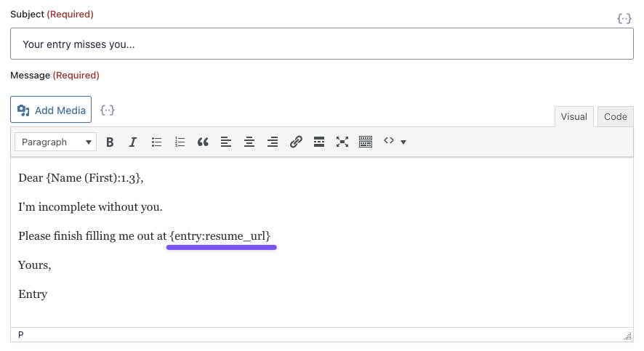Insert a Read More tag
Viewport: 644px width, 351px height.
click(x=318, y=142)
